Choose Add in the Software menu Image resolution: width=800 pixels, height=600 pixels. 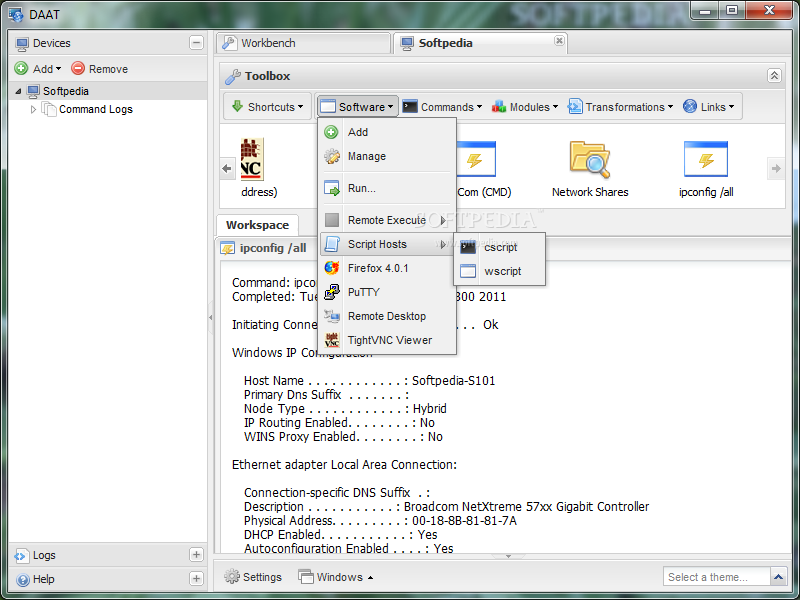[387, 132]
